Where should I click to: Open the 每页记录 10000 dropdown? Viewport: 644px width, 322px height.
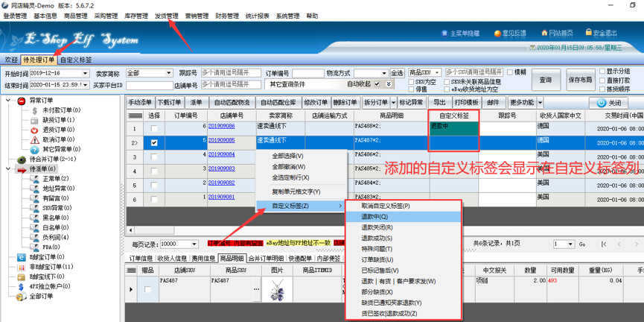click(x=194, y=244)
